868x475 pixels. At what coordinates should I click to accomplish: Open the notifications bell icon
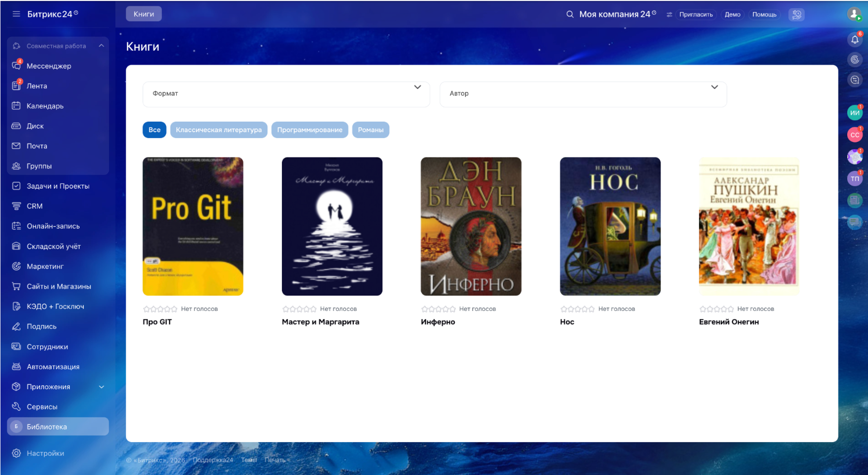pos(854,40)
